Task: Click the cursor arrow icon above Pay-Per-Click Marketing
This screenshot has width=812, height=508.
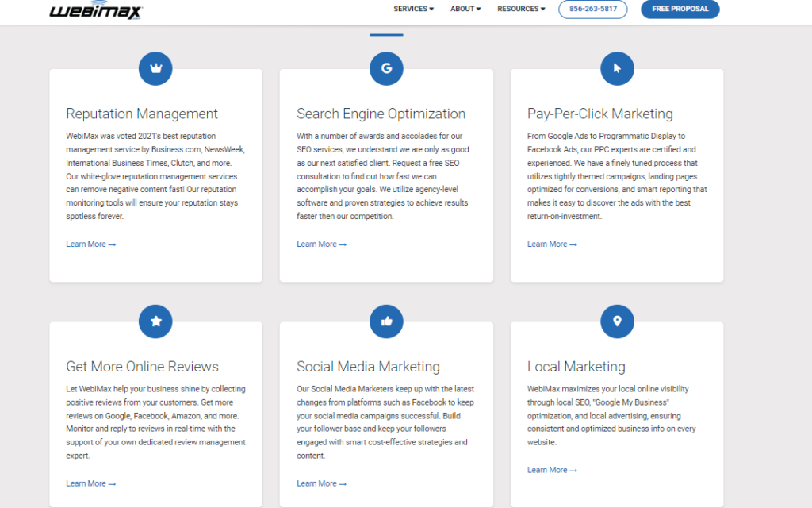Action: (617, 68)
